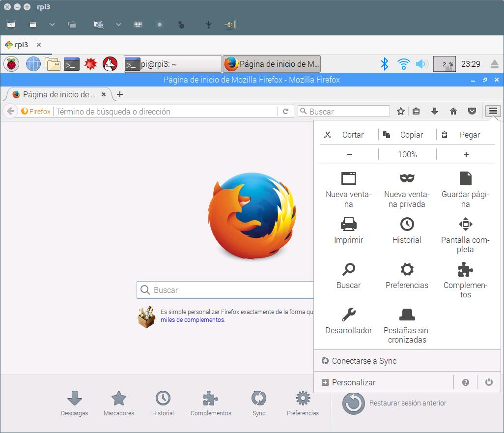Open Raspberry Pi main menu
Viewport: 504px width, 433px height.
click(11, 64)
